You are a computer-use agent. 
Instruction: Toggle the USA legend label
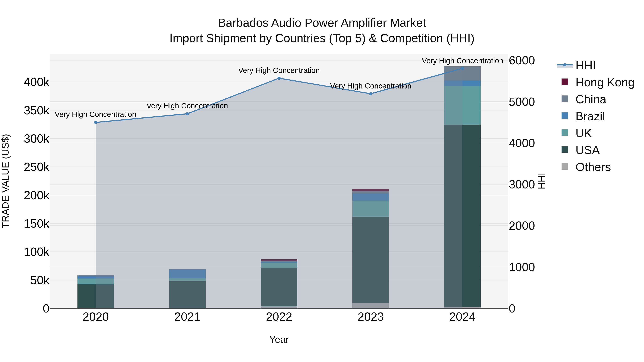point(587,150)
